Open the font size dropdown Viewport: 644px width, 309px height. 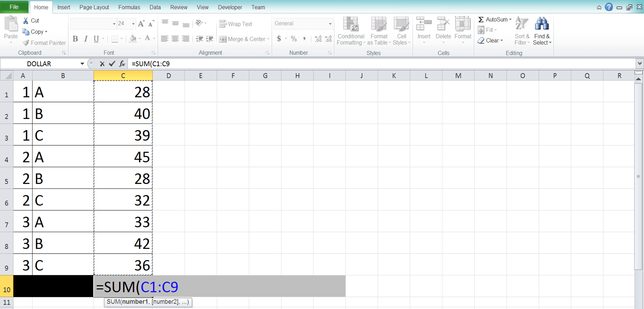(132, 23)
